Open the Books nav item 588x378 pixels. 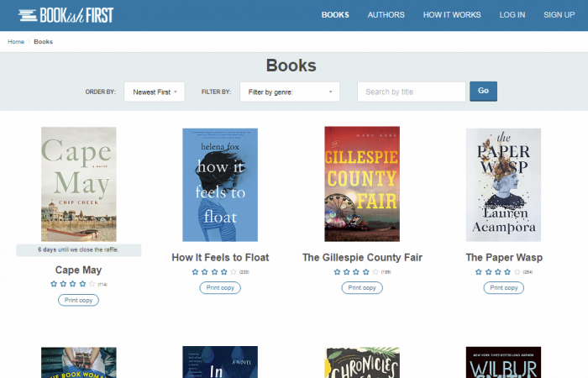point(335,15)
